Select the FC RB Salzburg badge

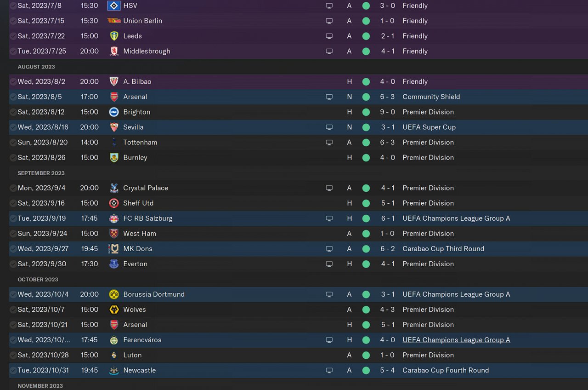pyautogui.click(x=113, y=218)
